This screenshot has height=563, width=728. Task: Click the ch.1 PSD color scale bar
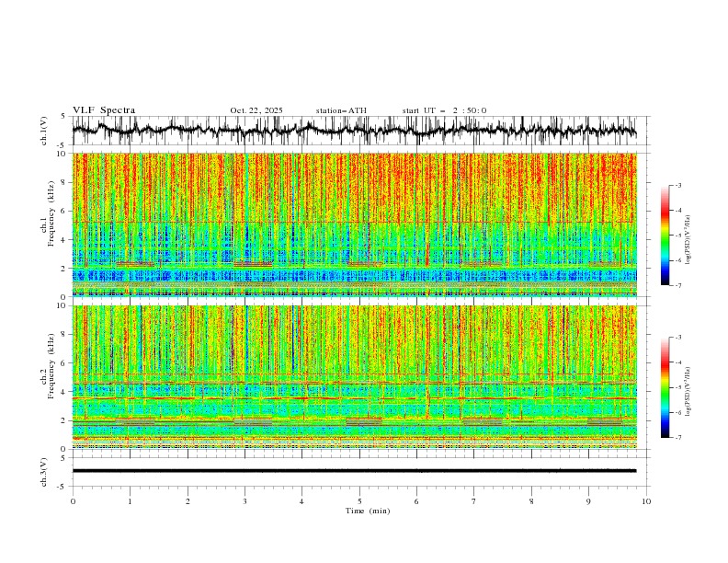click(665, 236)
